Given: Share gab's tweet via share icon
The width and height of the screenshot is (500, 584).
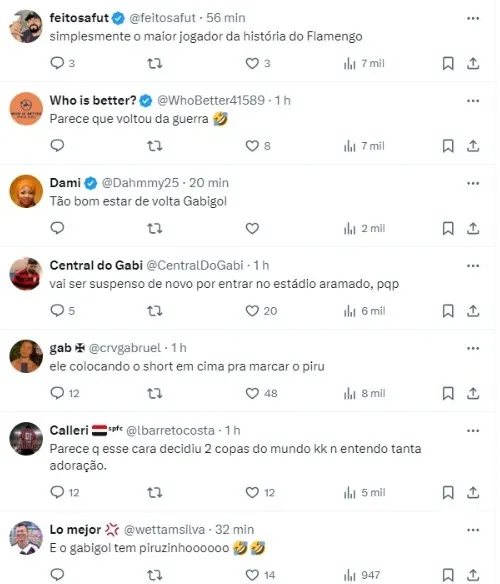Looking at the screenshot, I should (x=473, y=393).
